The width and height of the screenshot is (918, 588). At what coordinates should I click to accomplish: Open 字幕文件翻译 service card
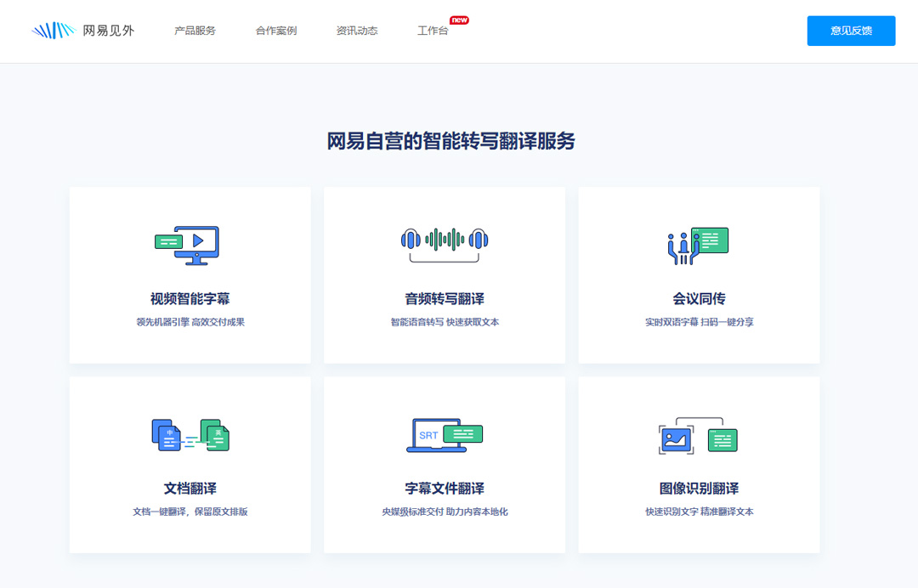443,464
